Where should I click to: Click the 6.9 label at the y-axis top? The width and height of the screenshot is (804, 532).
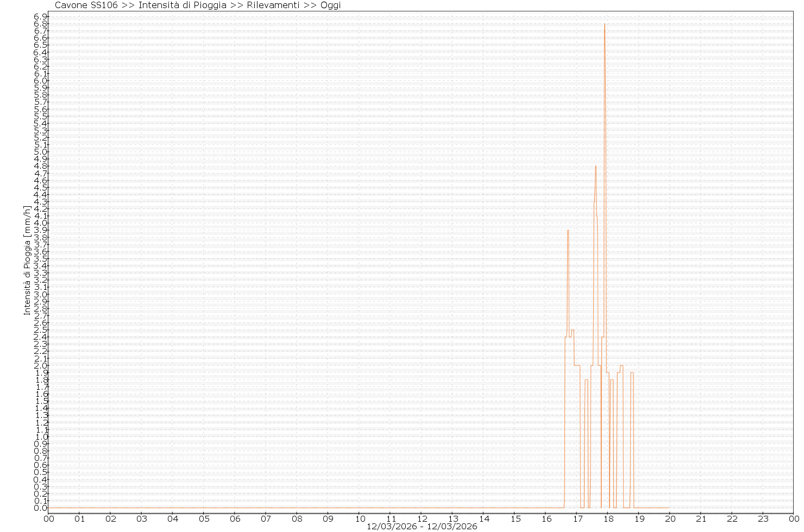pyautogui.click(x=41, y=17)
